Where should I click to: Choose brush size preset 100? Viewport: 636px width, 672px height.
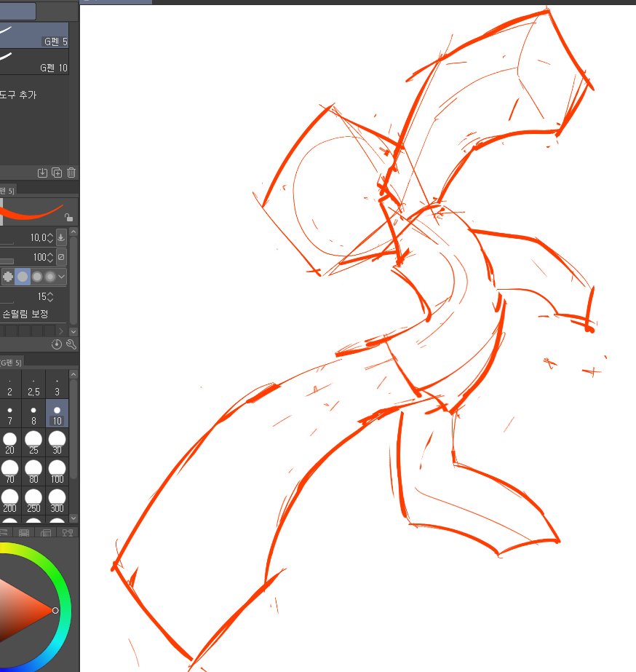click(57, 472)
